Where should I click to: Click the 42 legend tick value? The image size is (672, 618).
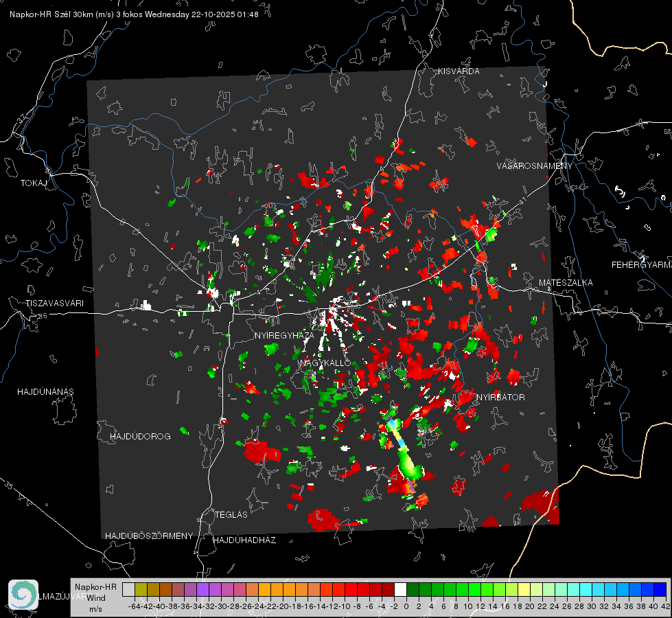coord(666,606)
